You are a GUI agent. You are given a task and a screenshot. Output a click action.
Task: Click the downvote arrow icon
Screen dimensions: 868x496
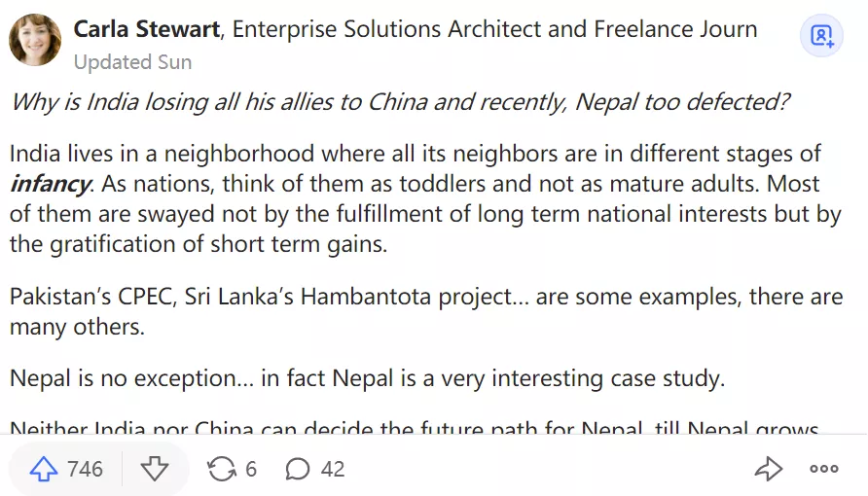point(155,470)
